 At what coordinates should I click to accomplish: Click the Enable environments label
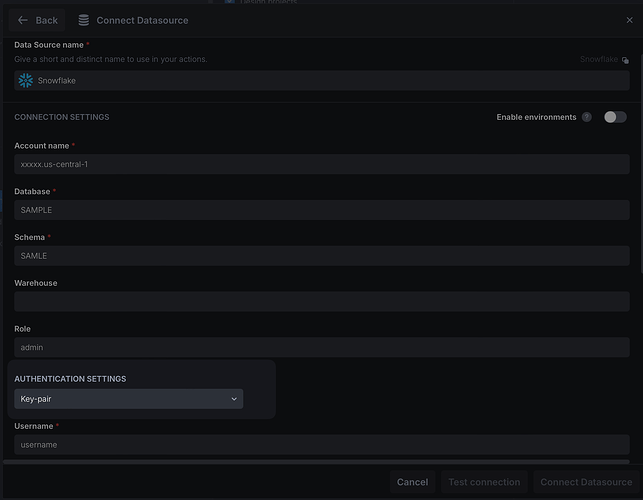(536, 117)
